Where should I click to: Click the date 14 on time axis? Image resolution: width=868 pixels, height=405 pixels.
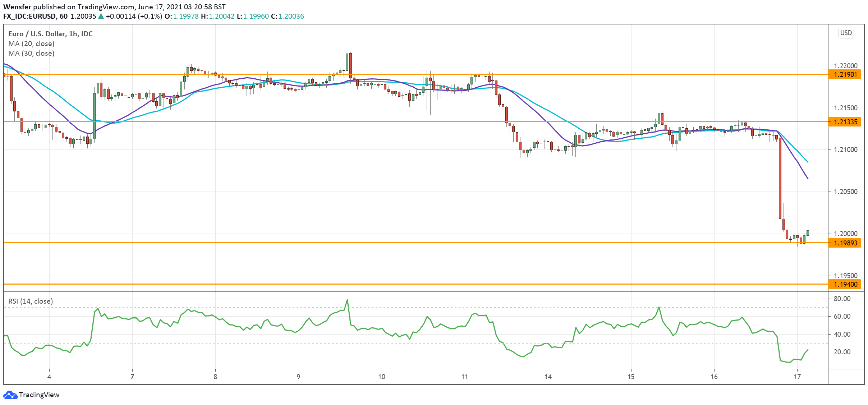548,377
